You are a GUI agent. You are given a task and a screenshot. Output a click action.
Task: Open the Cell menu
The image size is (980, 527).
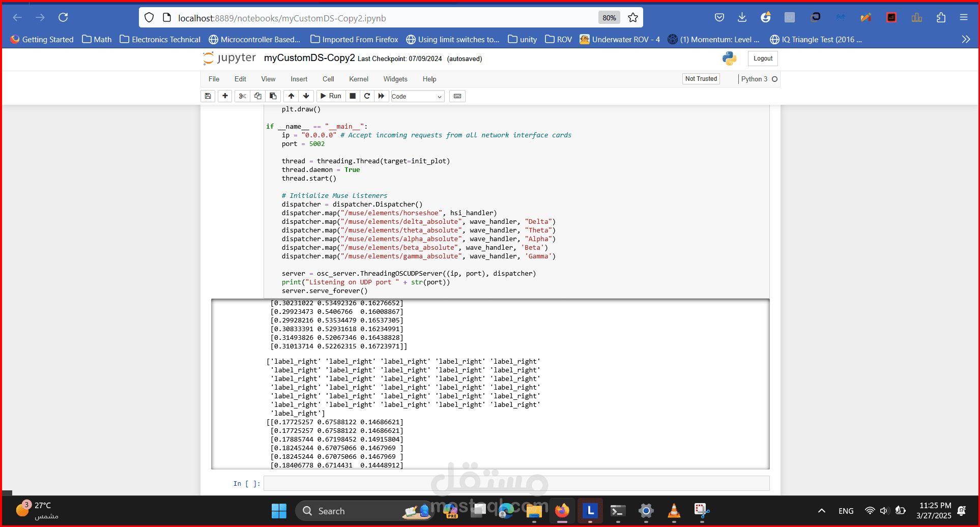pos(328,79)
